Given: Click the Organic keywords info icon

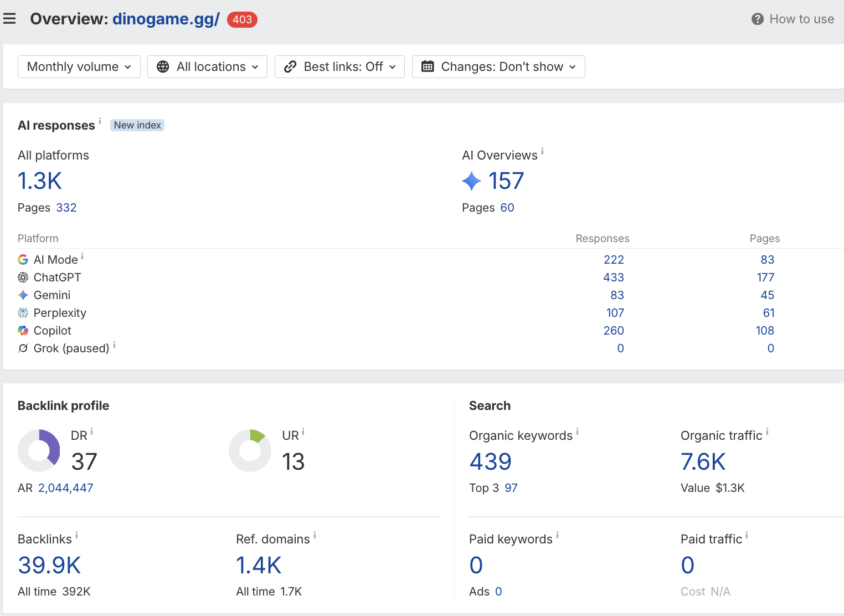Looking at the screenshot, I should click(577, 432).
